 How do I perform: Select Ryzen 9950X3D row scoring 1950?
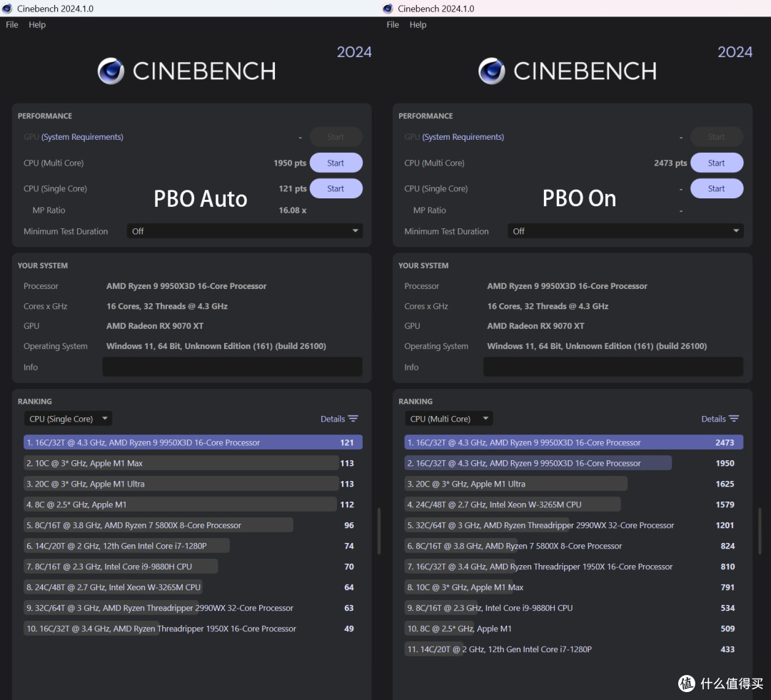pyautogui.click(x=573, y=463)
